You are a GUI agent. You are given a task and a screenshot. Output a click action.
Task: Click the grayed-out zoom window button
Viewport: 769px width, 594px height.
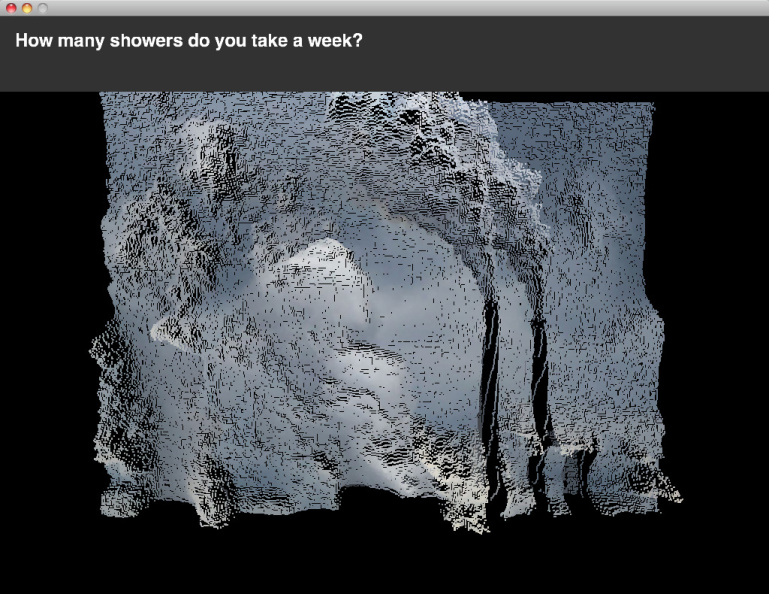click(x=43, y=8)
